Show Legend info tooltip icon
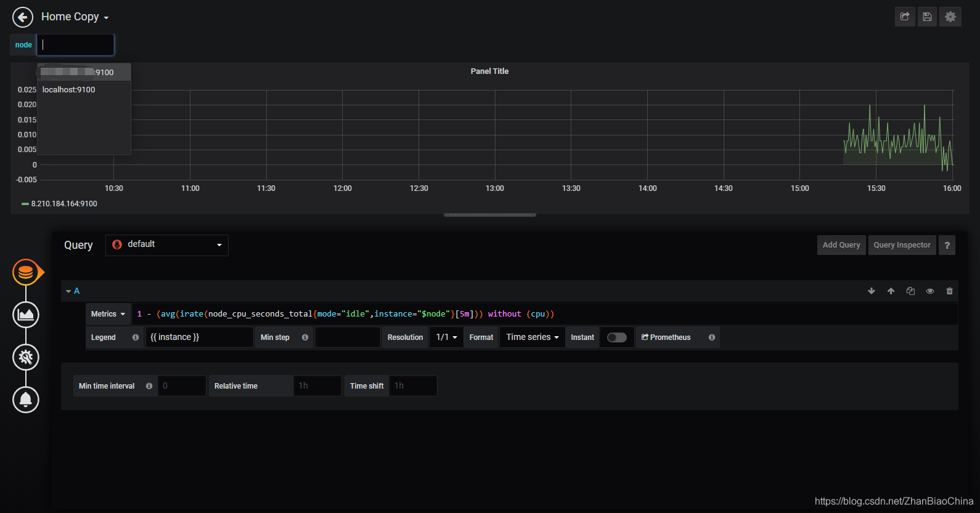The image size is (980, 513). pos(136,337)
